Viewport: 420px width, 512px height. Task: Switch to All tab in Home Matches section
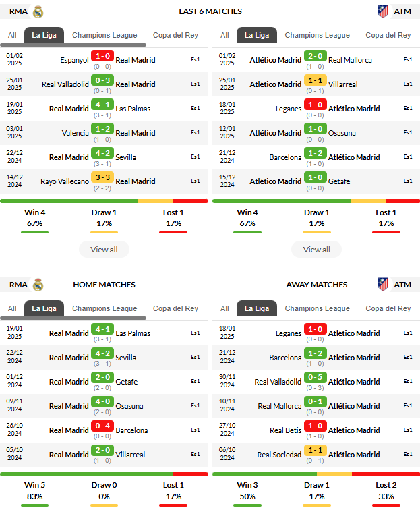click(12, 308)
